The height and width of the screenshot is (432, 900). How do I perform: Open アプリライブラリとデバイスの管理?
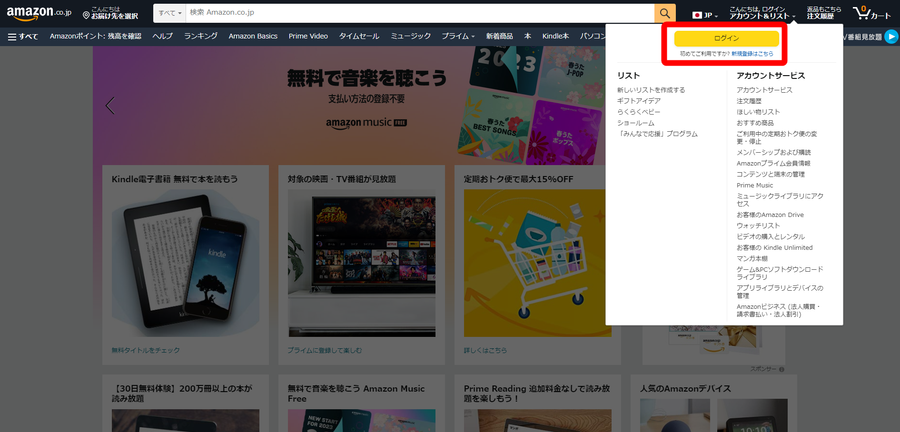pos(779,291)
